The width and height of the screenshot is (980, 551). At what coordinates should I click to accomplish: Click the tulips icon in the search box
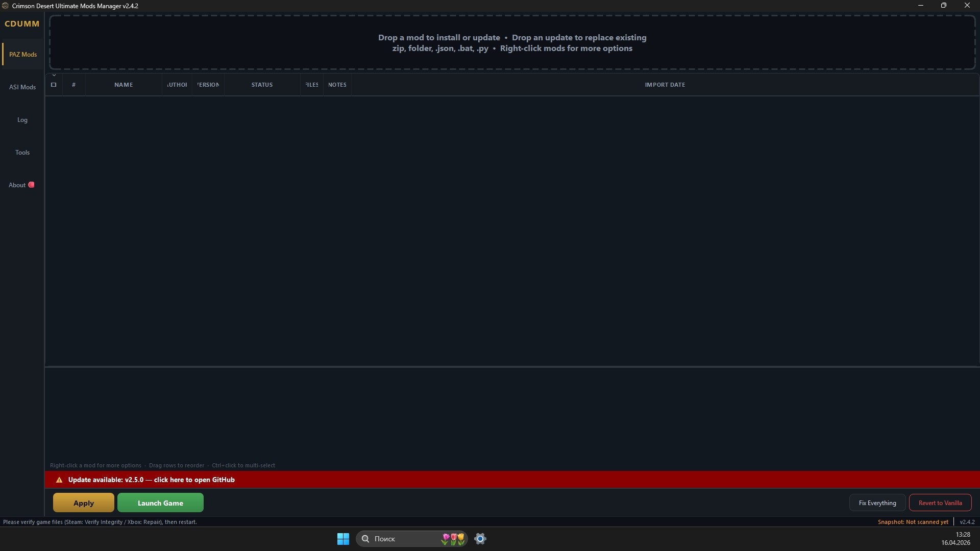[453, 539]
